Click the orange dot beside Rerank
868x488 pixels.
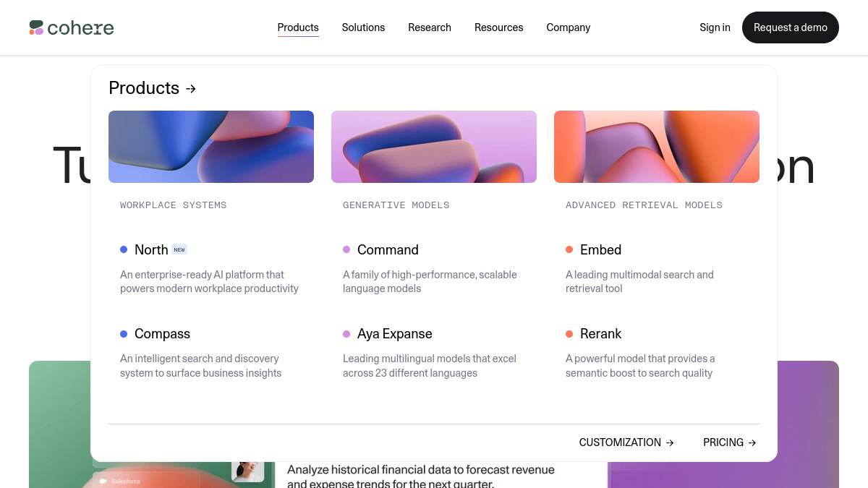(569, 334)
